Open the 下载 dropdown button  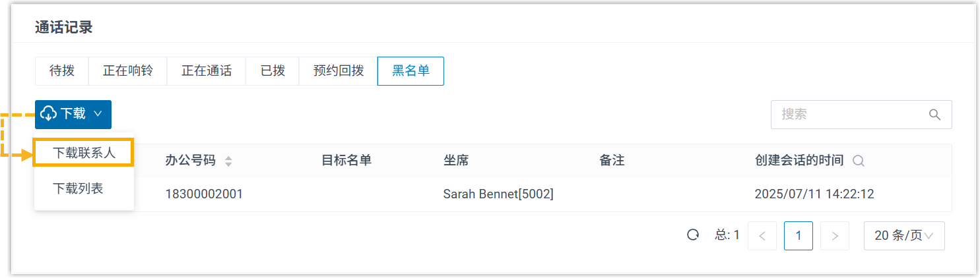pos(73,114)
